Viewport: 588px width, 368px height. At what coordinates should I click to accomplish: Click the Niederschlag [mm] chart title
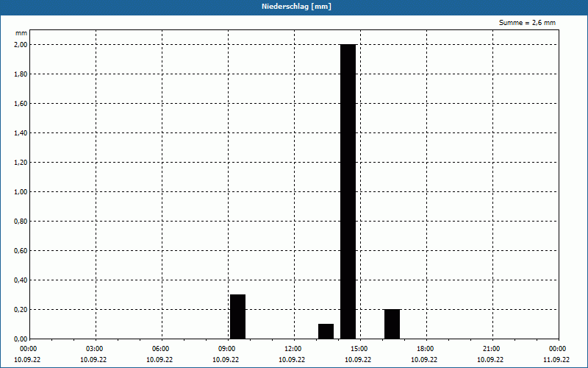(296, 7)
